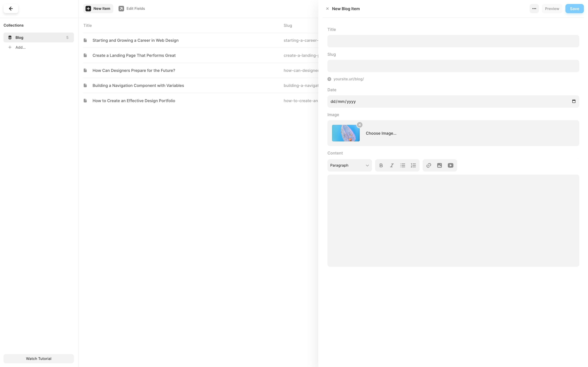Image resolution: width=588 pixels, height=367 pixels.
Task: Go back using the arrow button
Action: coord(11,9)
